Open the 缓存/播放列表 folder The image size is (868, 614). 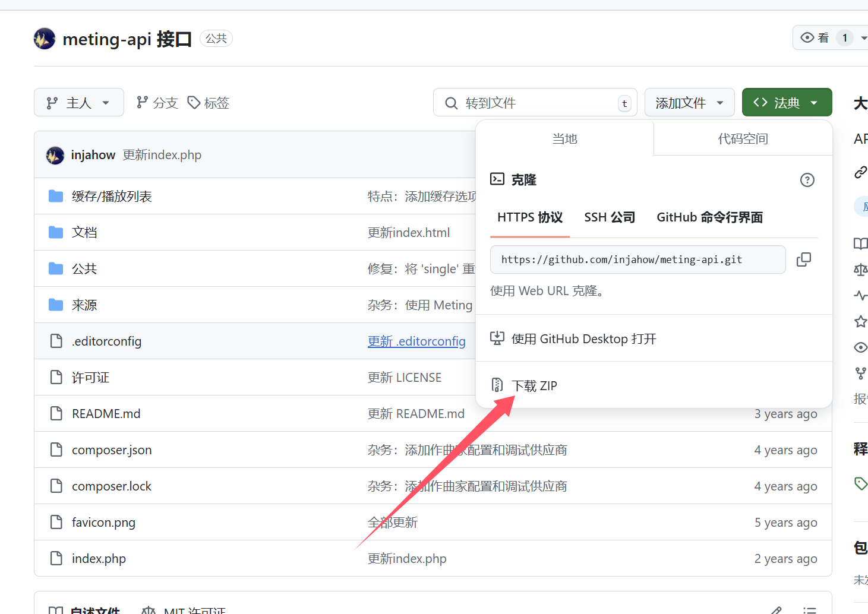[x=112, y=197]
